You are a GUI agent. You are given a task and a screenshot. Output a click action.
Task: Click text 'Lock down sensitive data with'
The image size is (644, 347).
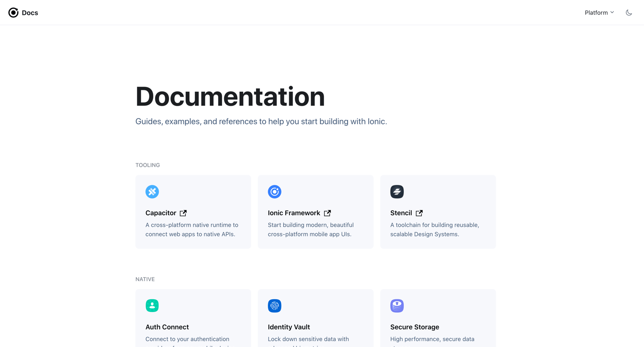coord(308,339)
